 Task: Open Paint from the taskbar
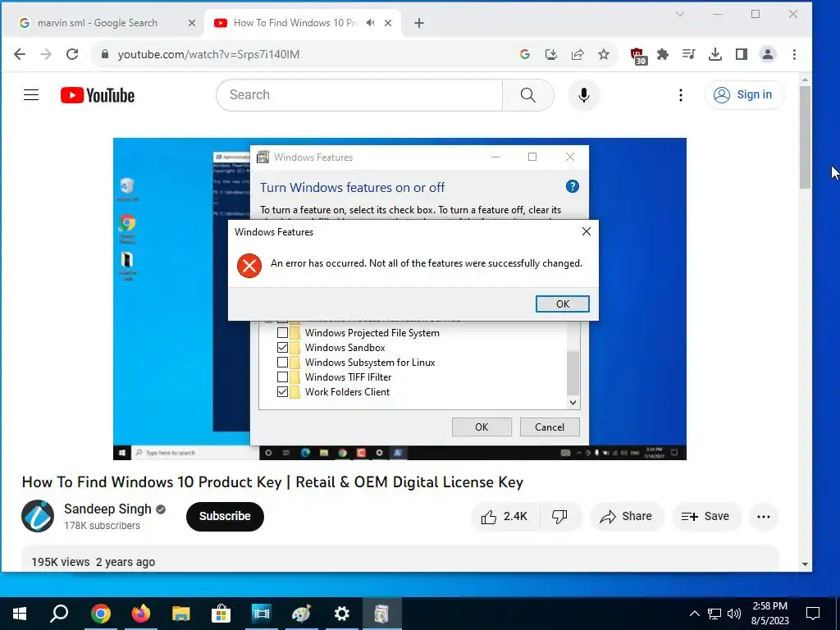302,614
